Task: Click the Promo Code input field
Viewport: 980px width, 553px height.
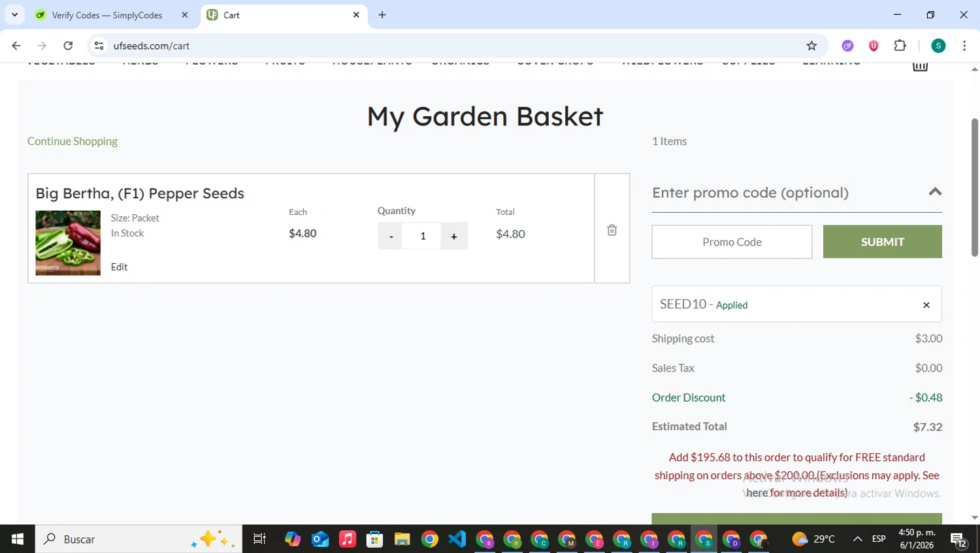Action: (x=732, y=242)
